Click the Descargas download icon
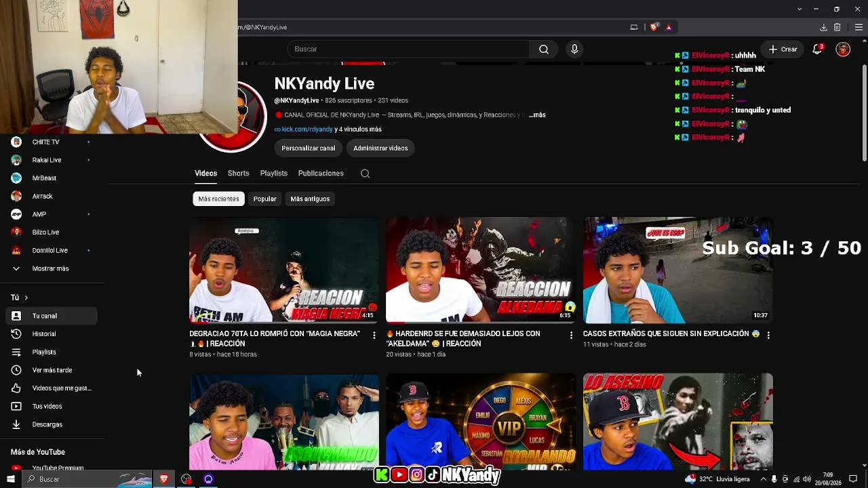This screenshot has height=488, width=868. [x=16, y=424]
